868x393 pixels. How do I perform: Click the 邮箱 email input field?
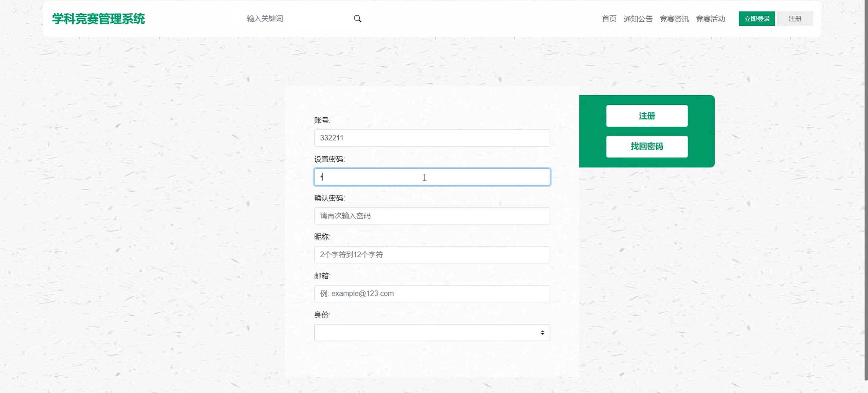pyautogui.click(x=432, y=293)
